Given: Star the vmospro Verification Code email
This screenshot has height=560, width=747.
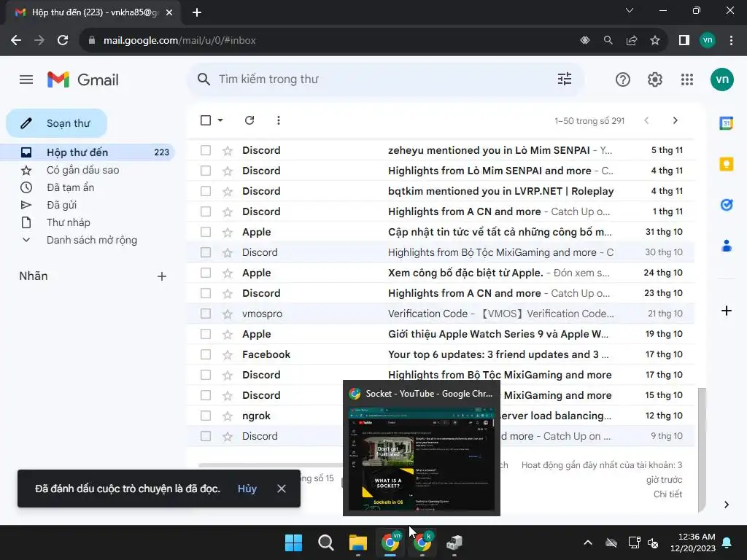Looking at the screenshot, I should [228, 314].
